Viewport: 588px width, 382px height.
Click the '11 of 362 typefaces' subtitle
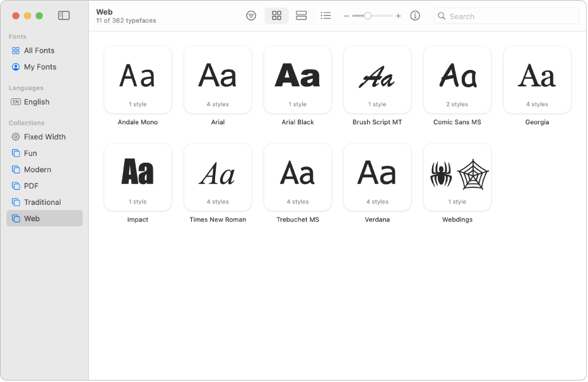126,21
